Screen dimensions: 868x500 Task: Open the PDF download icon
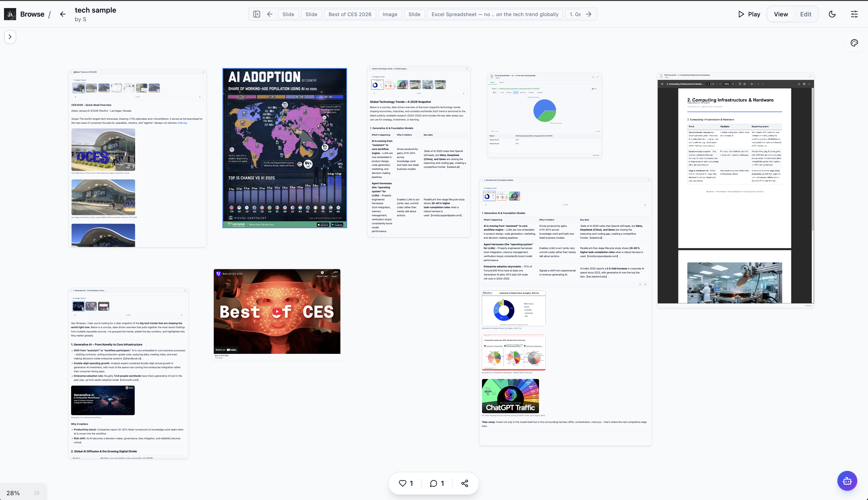pos(799,84)
